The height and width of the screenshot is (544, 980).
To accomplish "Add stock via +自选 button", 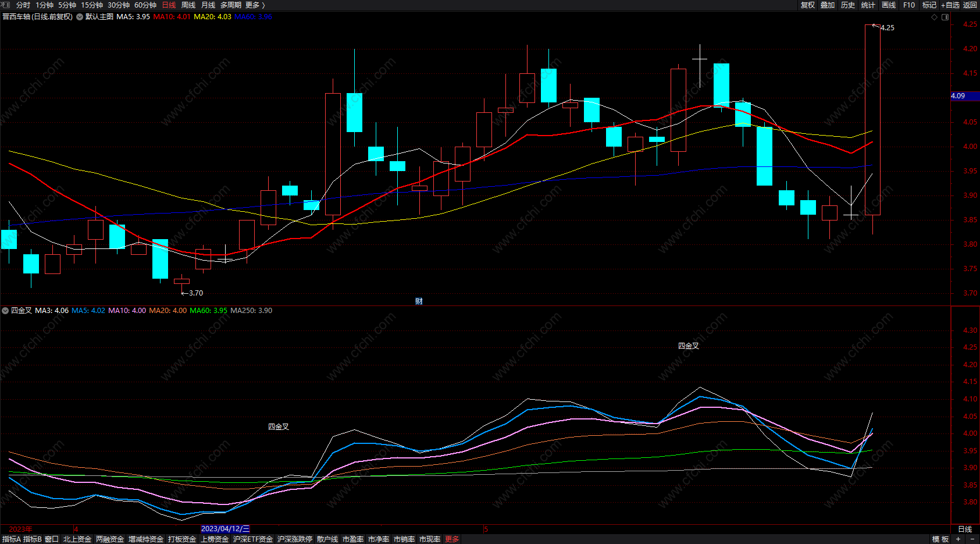I will point(950,5).
